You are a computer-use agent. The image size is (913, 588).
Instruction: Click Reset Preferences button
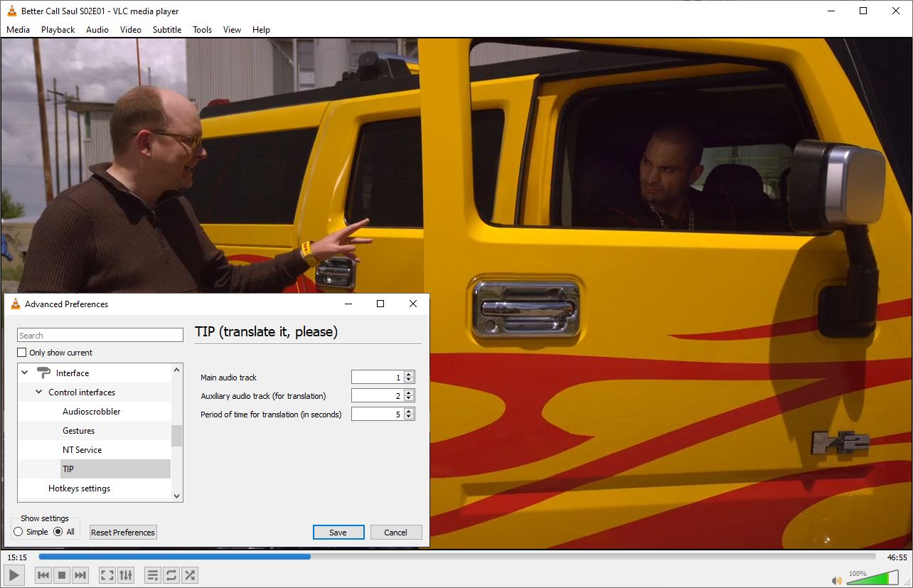click(x=123, y=533)
